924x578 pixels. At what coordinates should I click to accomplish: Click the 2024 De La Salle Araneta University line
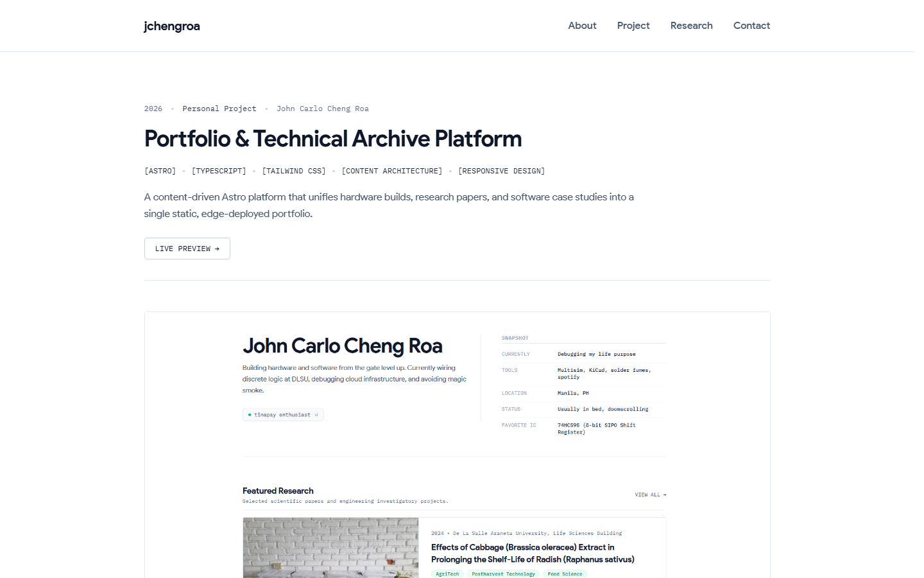pyautogui.click(x=527, y=533)
